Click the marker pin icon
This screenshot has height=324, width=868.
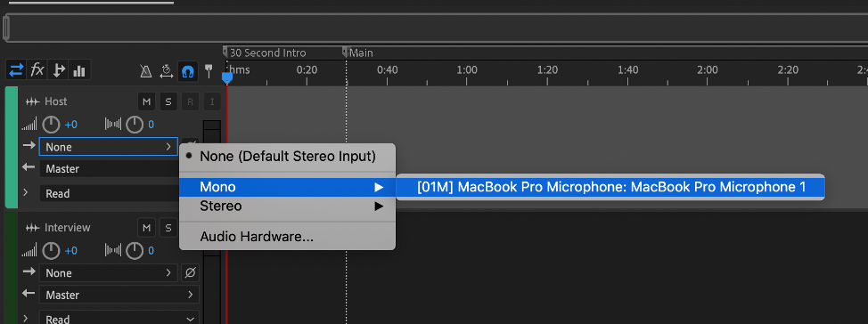coord(209,71)
